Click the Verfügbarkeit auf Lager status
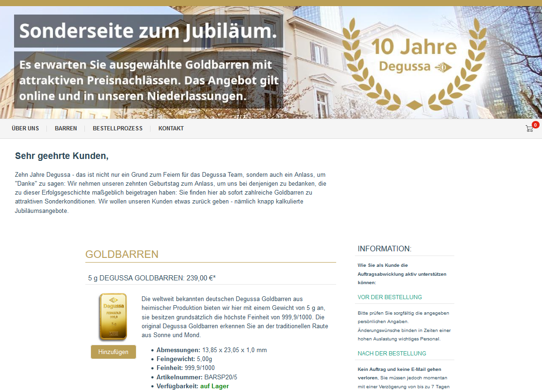Screen dimensions: 542x392 pos(193,386)
